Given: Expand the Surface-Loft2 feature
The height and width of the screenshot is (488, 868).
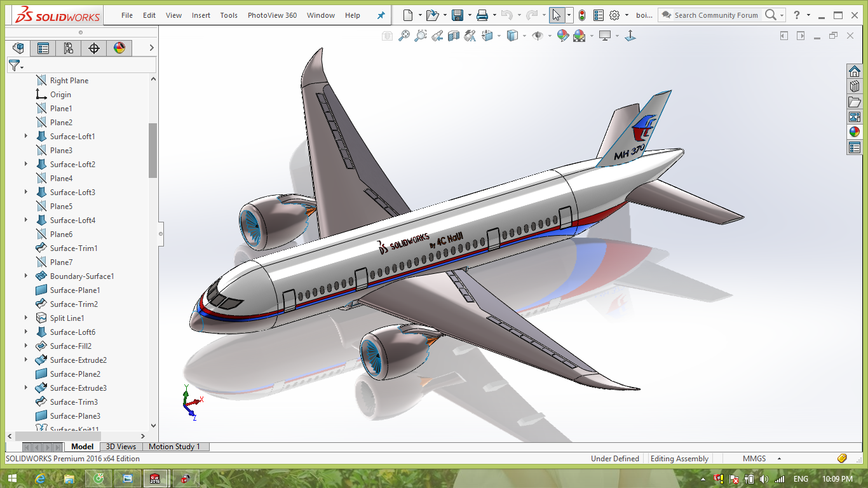Looking at the screenshot, I should [x=26, y=164].
